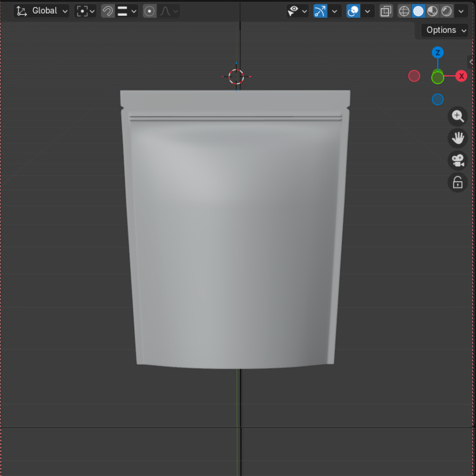Click the Z axis on navigation gizmo
The width and height of the screenshot is (476, 476).
click(437, 52)
